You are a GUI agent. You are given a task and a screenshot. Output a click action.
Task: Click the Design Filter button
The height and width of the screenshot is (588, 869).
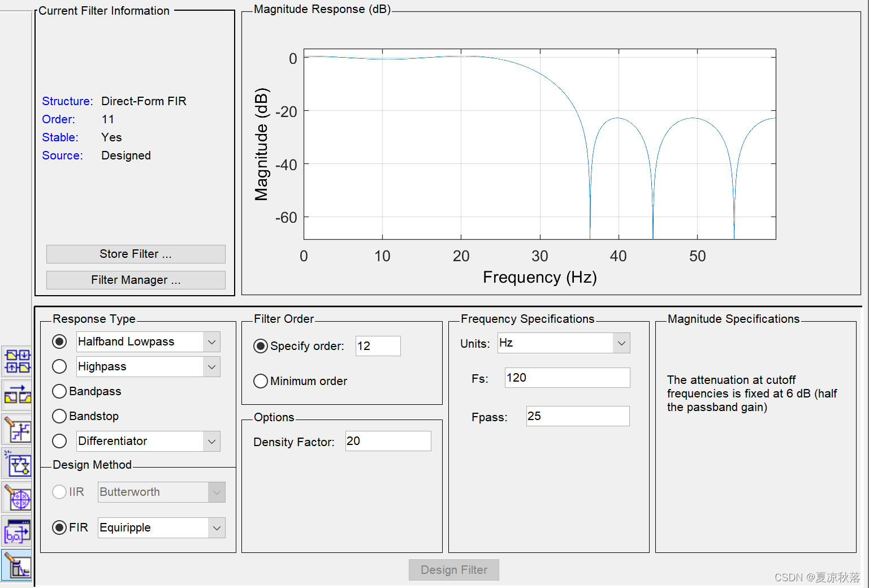(454, 570)
